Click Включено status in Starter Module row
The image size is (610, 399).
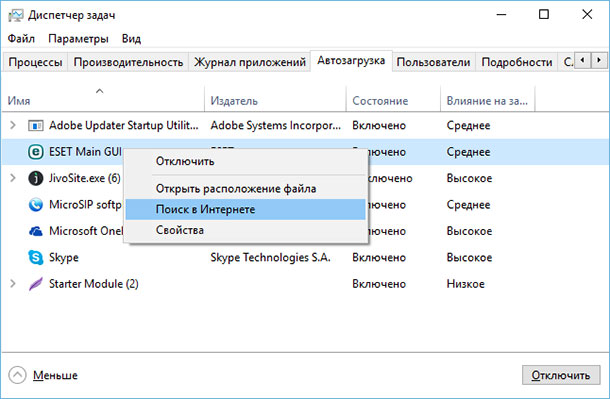pyautogui.click(x=379, y=284)
